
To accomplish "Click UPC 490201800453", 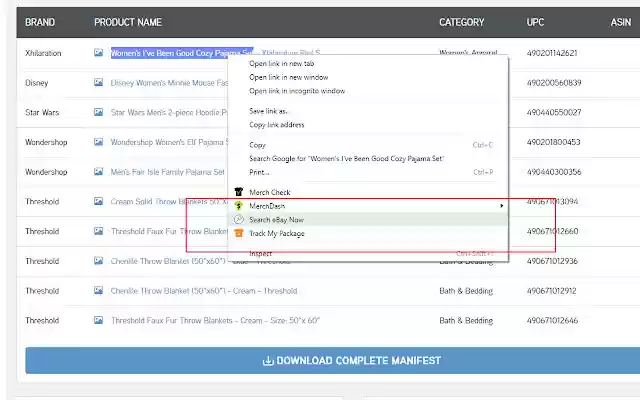I will pyautogui.click(x=553, y=142).
